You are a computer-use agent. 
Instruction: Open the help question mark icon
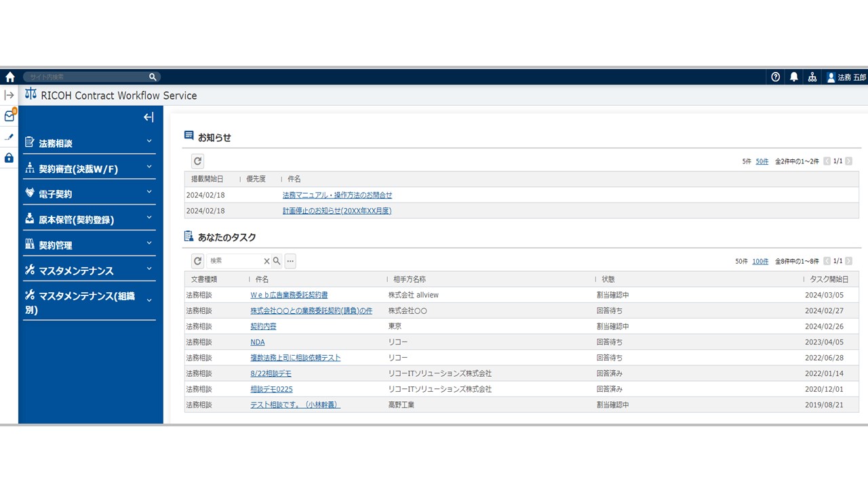tap(775, 77)
